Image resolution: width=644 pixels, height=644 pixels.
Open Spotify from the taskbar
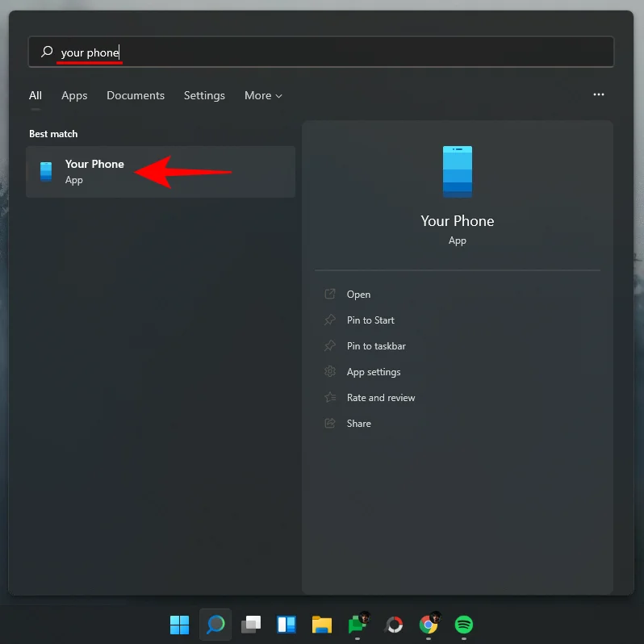point(464,625)
